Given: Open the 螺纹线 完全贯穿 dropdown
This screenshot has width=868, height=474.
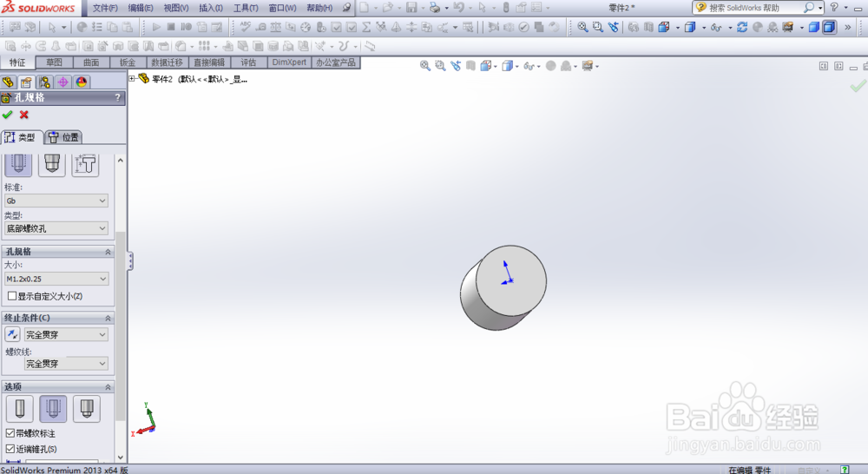Looking at the screenshot, I should click(67, 363).
